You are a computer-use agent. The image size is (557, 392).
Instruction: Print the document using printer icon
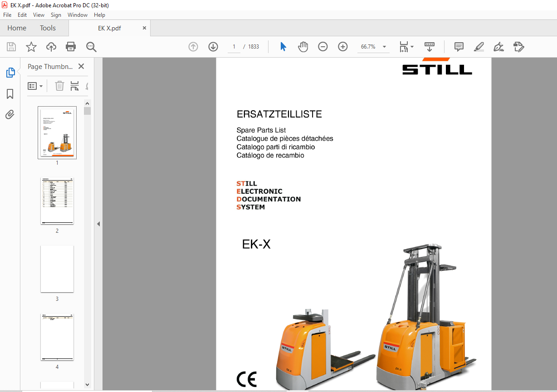pos(71,47)
